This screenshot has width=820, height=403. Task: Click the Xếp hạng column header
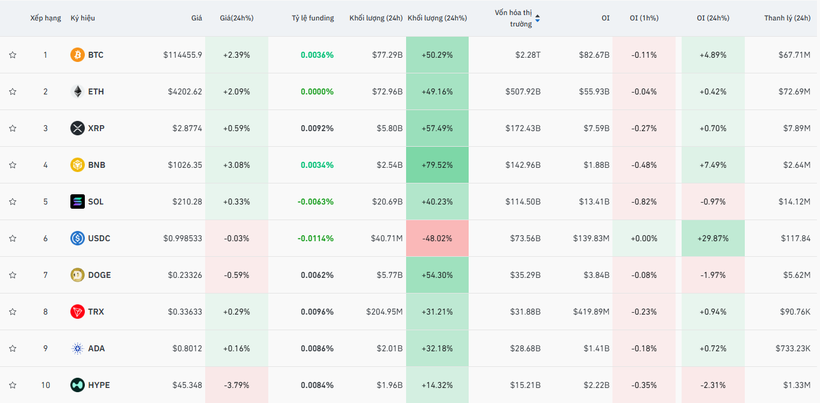[45, 18]
